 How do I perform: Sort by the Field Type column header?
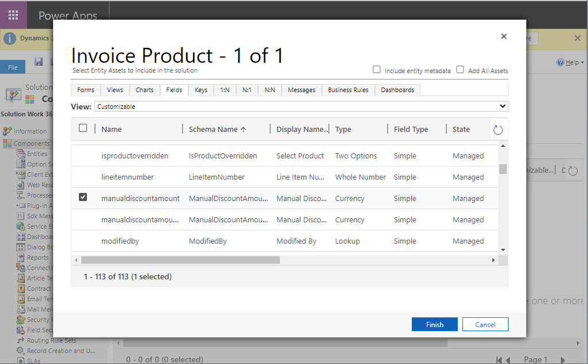[411, 130]
